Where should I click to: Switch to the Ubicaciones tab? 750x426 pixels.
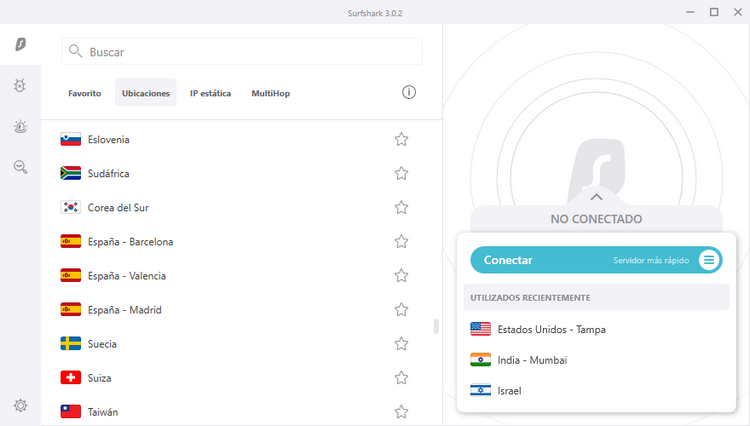click(x=146, y=93)
